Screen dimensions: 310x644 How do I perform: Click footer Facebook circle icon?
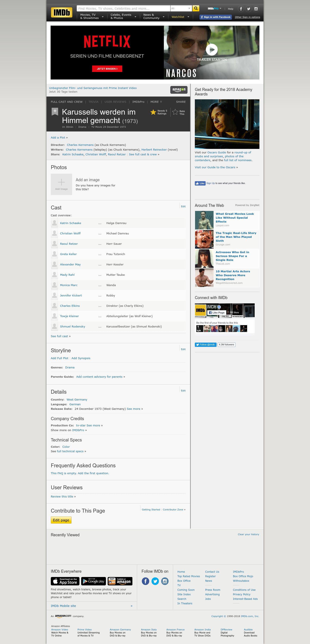[x=146, y=581]
